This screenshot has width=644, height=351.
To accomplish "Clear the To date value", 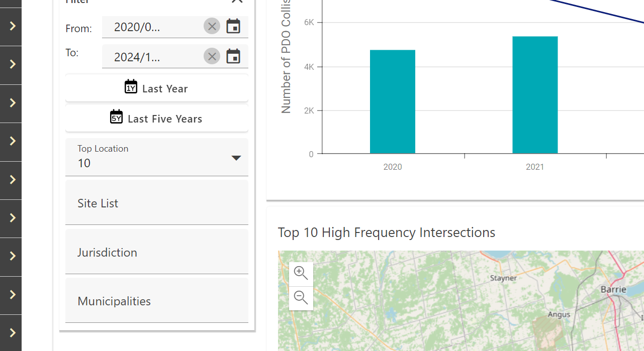I will click(212, 56).
